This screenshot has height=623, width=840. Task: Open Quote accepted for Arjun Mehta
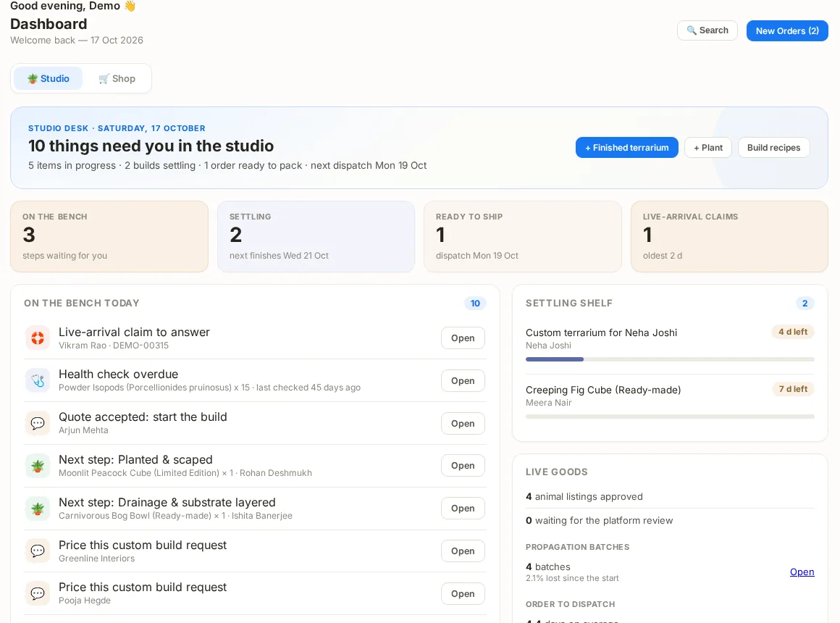[x=463, y=424]
